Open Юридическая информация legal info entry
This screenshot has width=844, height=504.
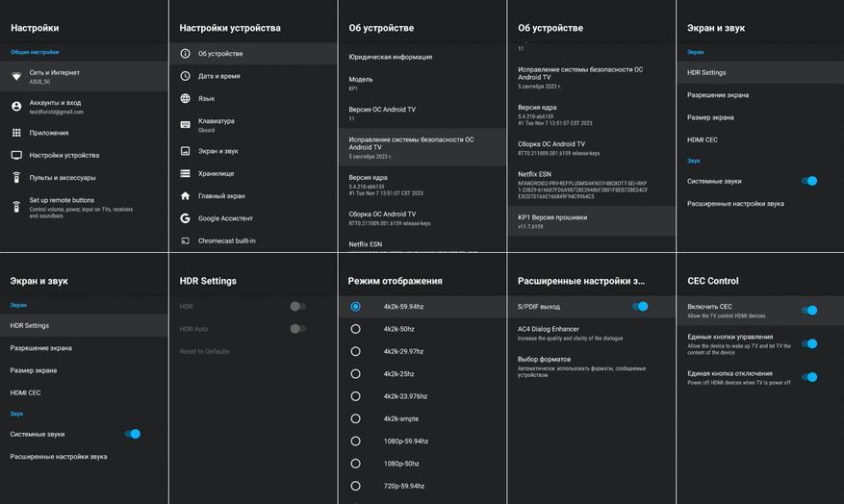(390, 57)
